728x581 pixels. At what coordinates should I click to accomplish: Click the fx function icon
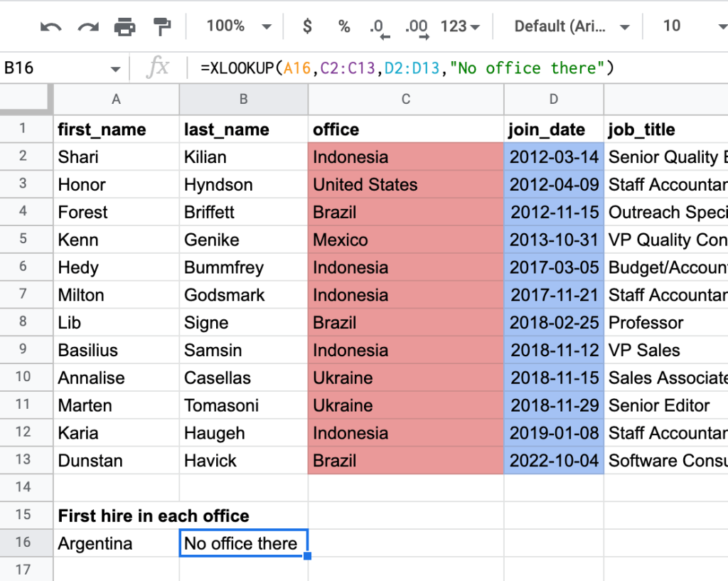pyautogui.click(x=158, y=68)
